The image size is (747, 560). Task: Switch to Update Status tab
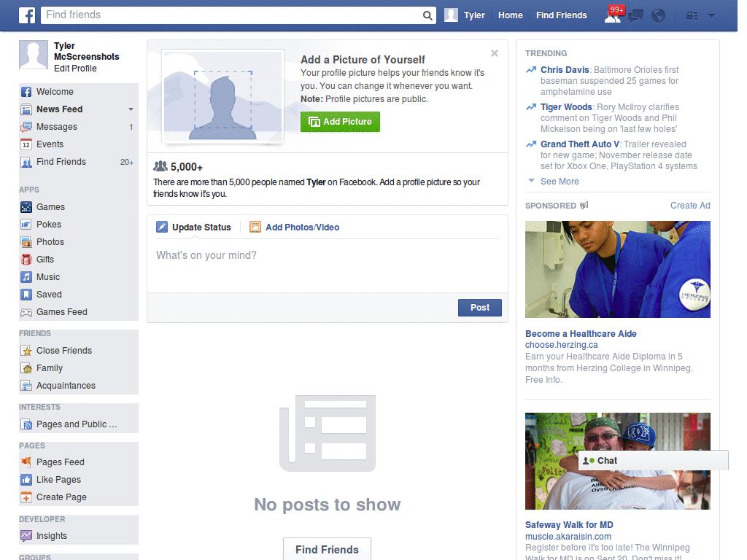[194, 227]
